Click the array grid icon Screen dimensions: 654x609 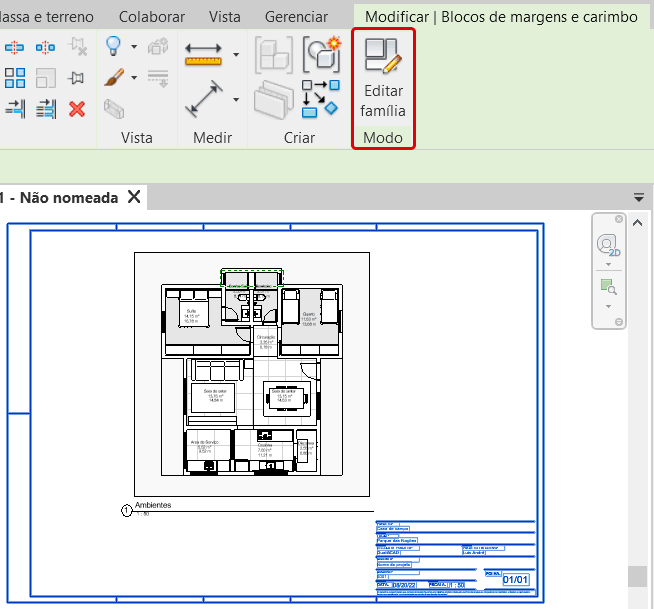click(x=15, y=78)
